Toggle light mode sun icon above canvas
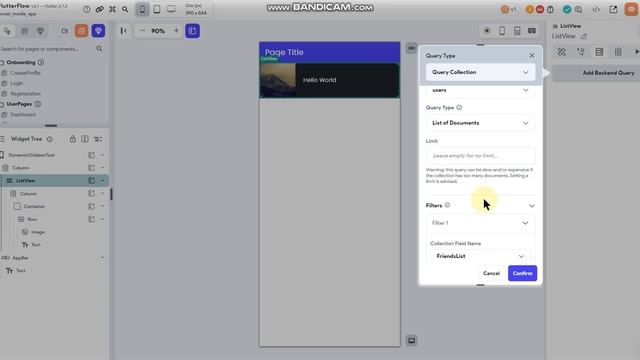 pos(487,31)
